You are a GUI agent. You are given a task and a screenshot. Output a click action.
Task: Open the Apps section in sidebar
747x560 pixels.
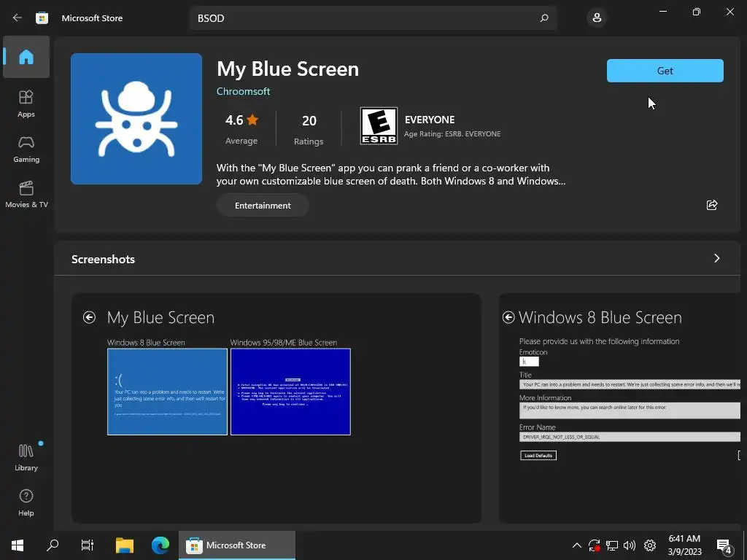pyautogui.click(x=26, y=104)
